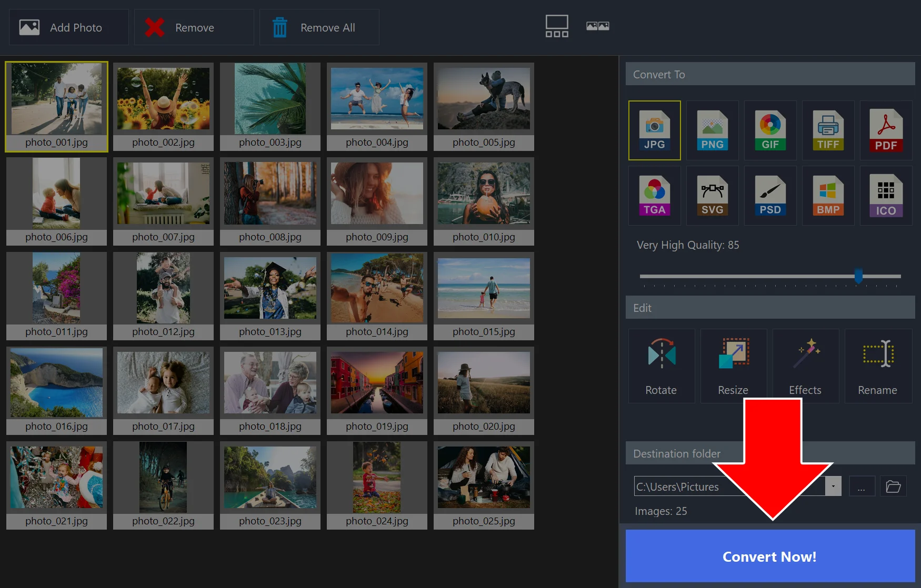Open destination folder in explorer
This screenshot has width=921, height=588.
point(893,486)
